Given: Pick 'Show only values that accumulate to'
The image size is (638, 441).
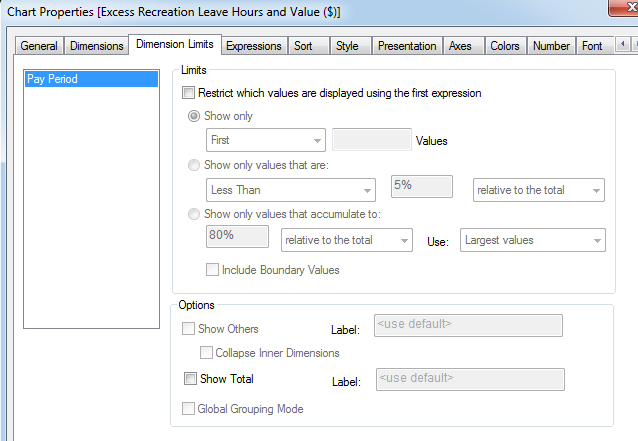Looking at the screenshot, I should [196, 213].
